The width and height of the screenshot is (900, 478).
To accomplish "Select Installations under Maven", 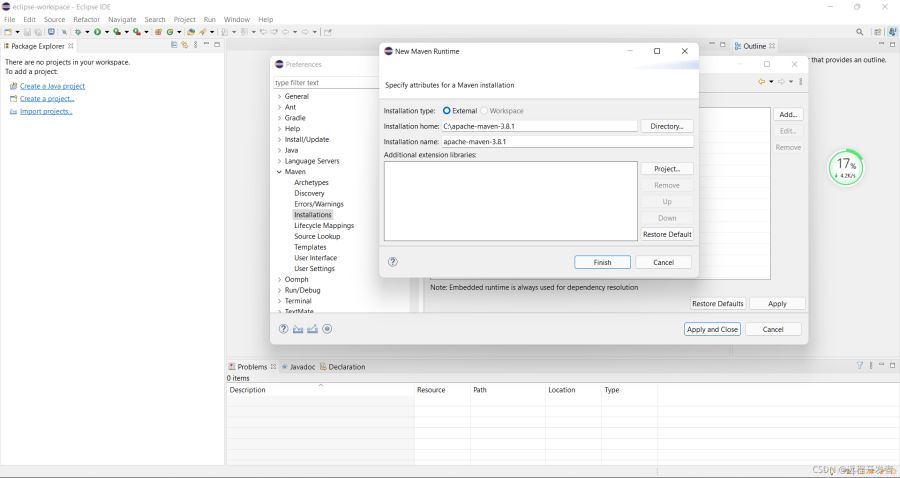I will (x=313, y=215).
